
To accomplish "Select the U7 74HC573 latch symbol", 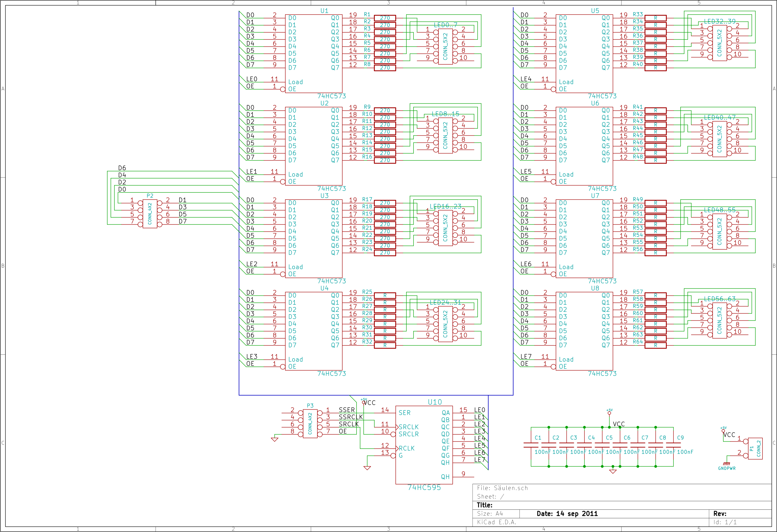I will click(x=584, y=238).
